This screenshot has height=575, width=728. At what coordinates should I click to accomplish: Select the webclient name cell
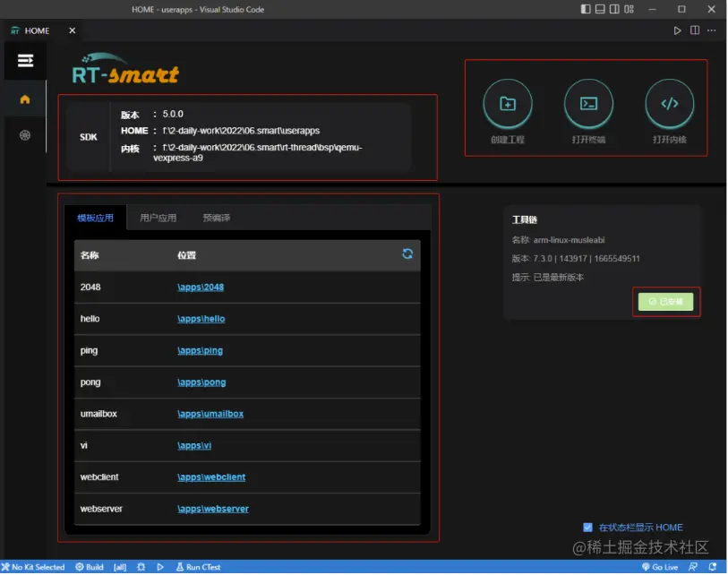point(98,477)
